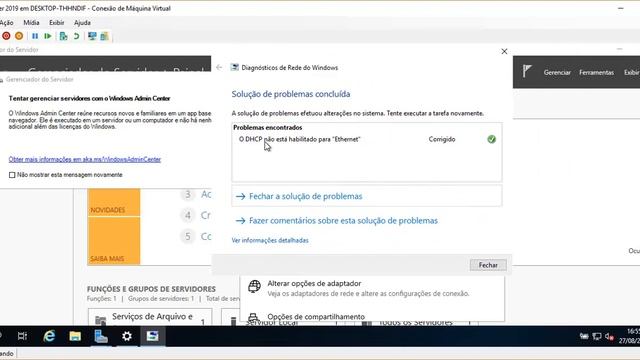Image resolution: width=640 pixels, height=360 pixels.
Task: Open the "Serviços de Arquivo e" role tile
Action: [x=150, y=317]
